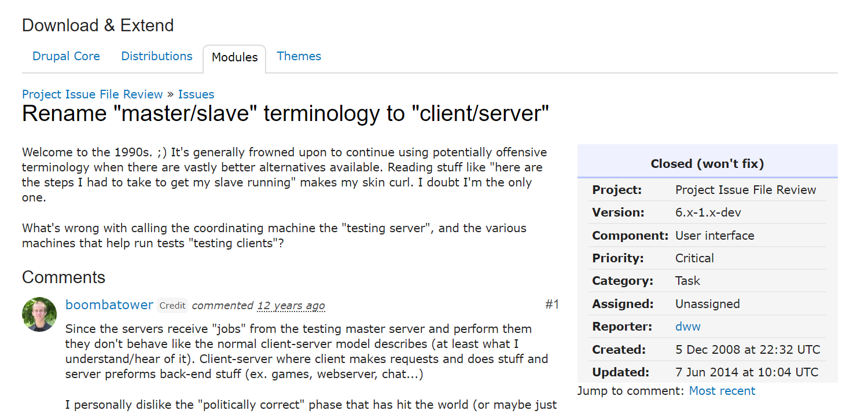The height and width of the screenshot is (414, 868).
Task: Click the 'Priority:' field label
Action: pyautogui.click(x=618, y=258)
